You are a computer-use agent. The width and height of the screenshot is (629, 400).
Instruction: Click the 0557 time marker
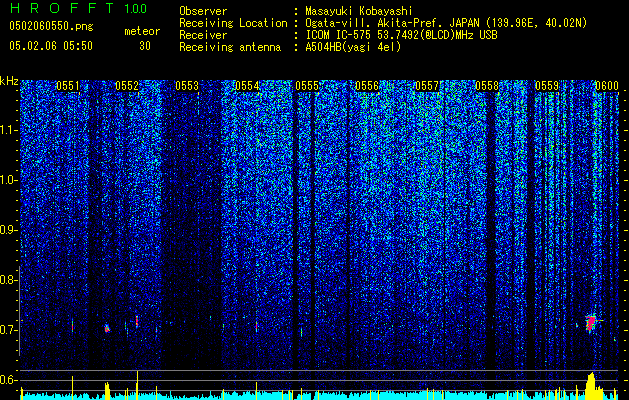427,86
